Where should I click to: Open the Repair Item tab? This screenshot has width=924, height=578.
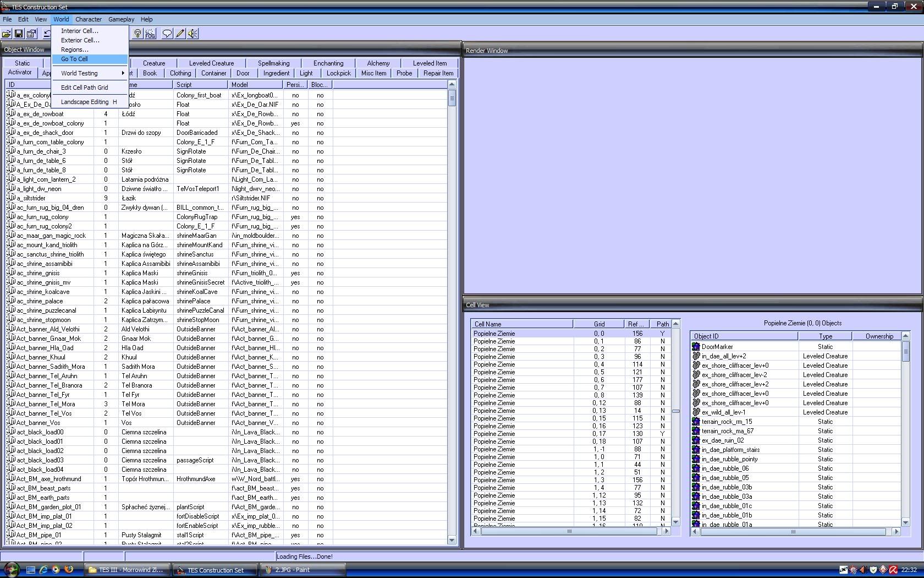click(x=438, y=73)
